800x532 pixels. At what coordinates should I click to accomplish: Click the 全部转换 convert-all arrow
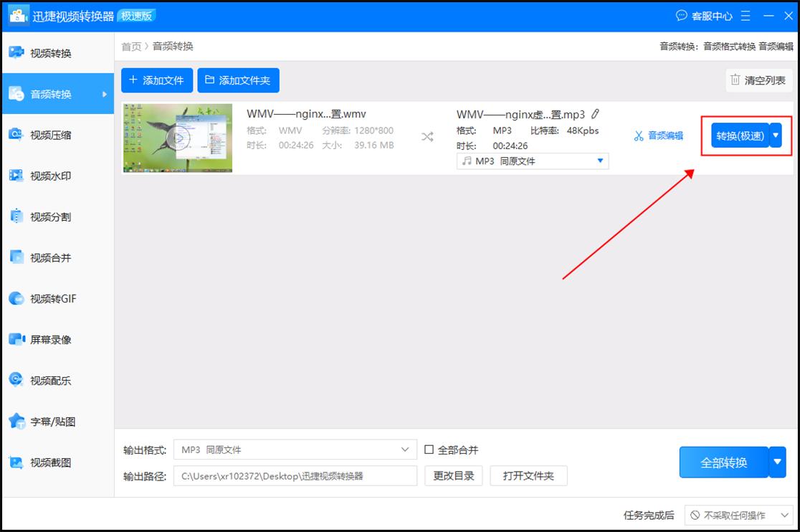tap(777, 462)
